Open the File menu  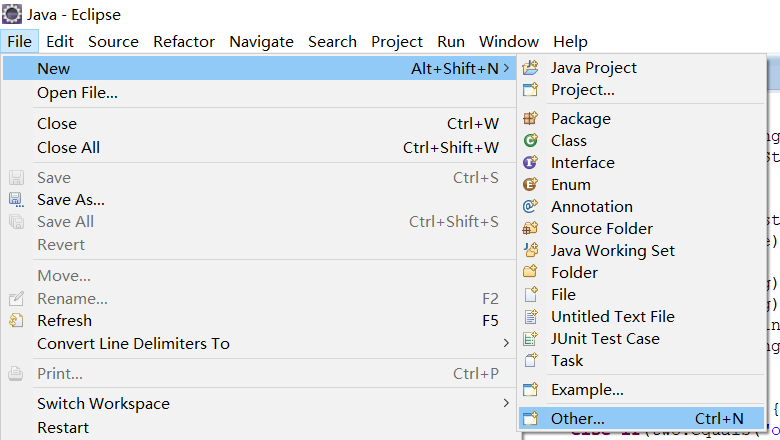[x=19, y=41]
